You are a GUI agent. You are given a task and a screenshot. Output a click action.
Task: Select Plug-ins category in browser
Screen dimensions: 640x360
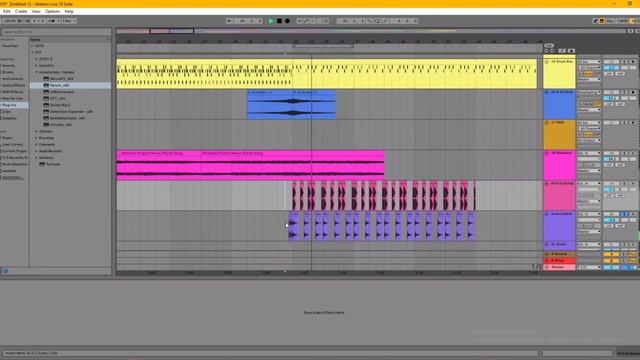click(14, 105)
